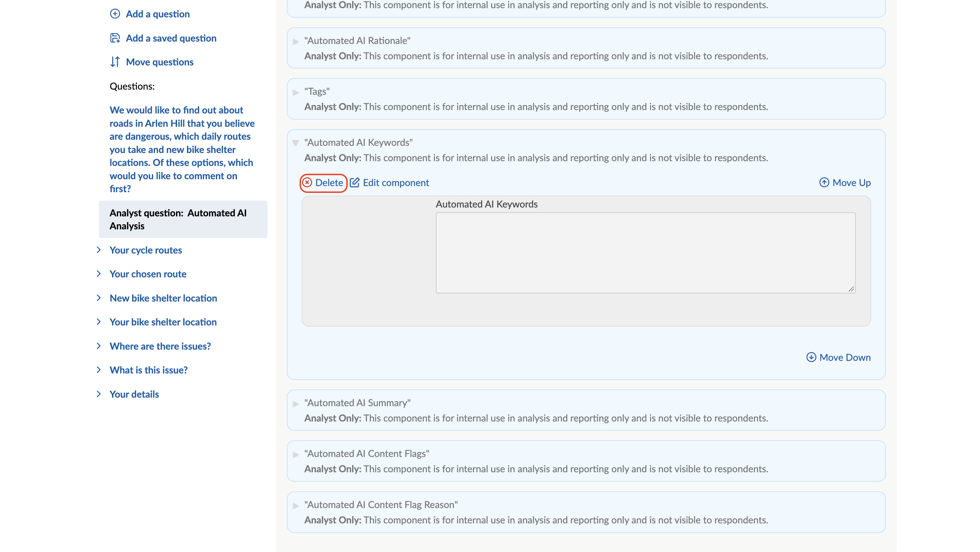Expand Automated AI Content Flag Reason component
This screenshot has height=552, width=980.
[296, 506]
